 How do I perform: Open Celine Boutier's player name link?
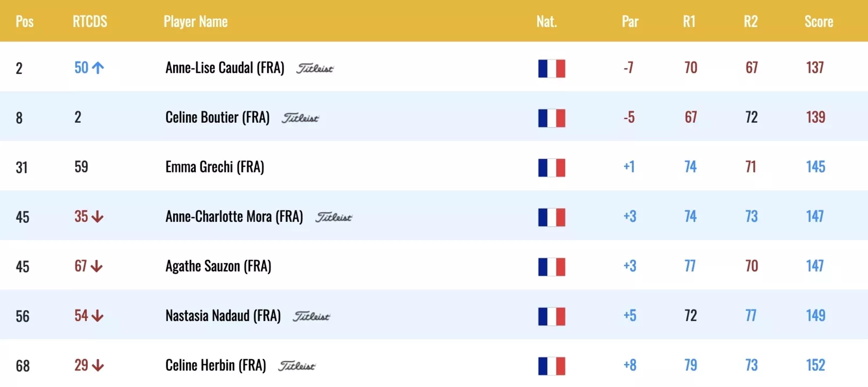point(217,117)
